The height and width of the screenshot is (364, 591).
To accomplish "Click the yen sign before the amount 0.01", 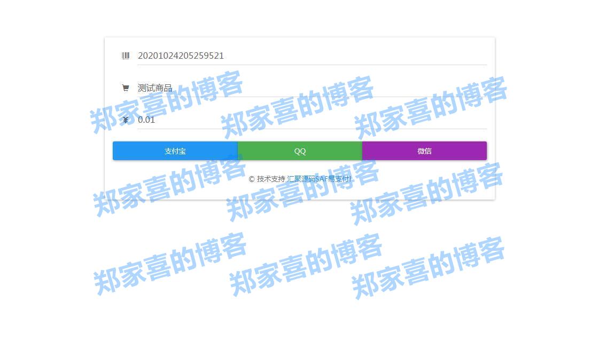I will pos(126,120).
